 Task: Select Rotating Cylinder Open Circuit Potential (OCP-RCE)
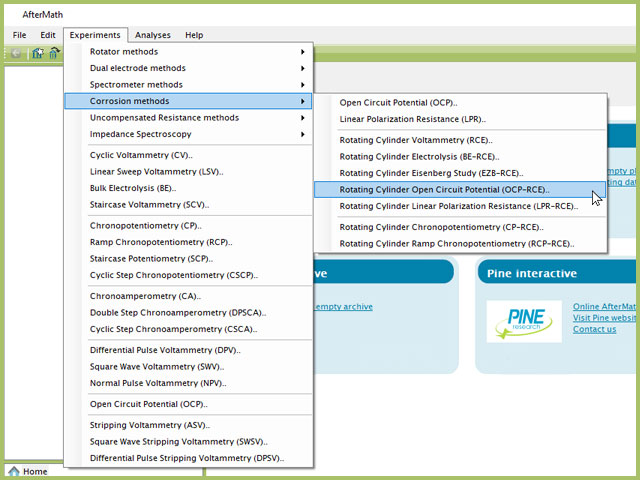(460, 190)
